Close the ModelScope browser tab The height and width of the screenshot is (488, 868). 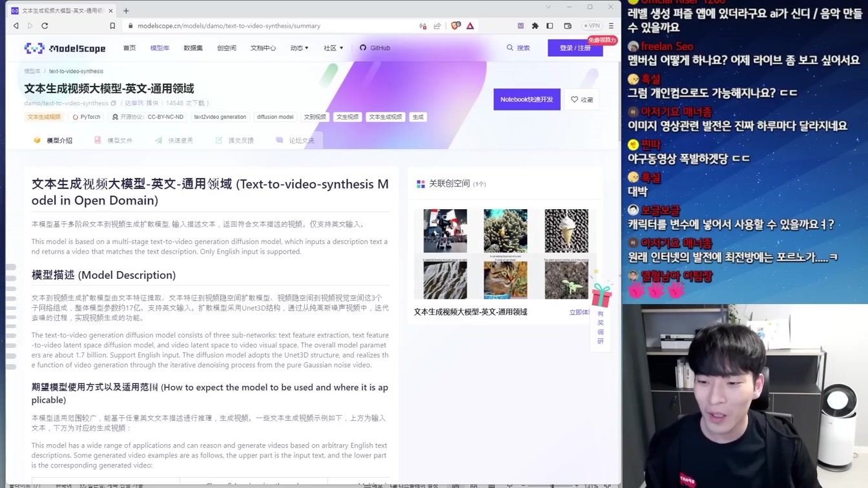pos(111,10)
